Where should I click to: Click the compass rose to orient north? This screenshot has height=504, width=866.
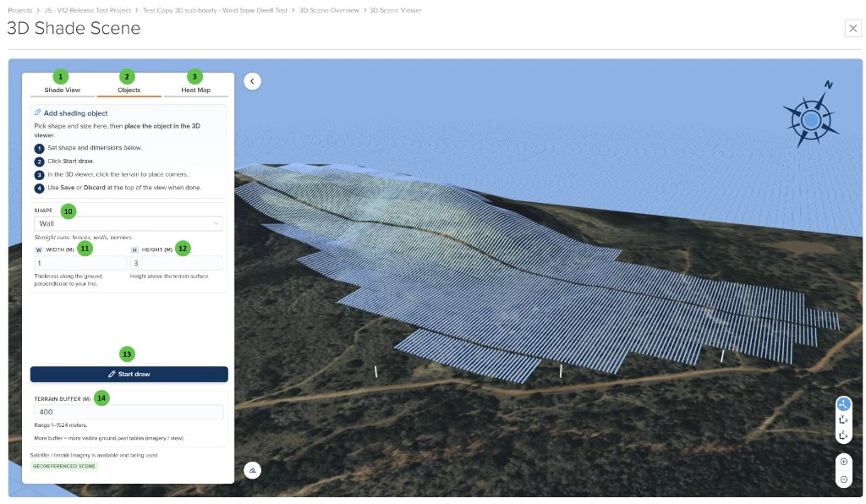pos(810,118)
